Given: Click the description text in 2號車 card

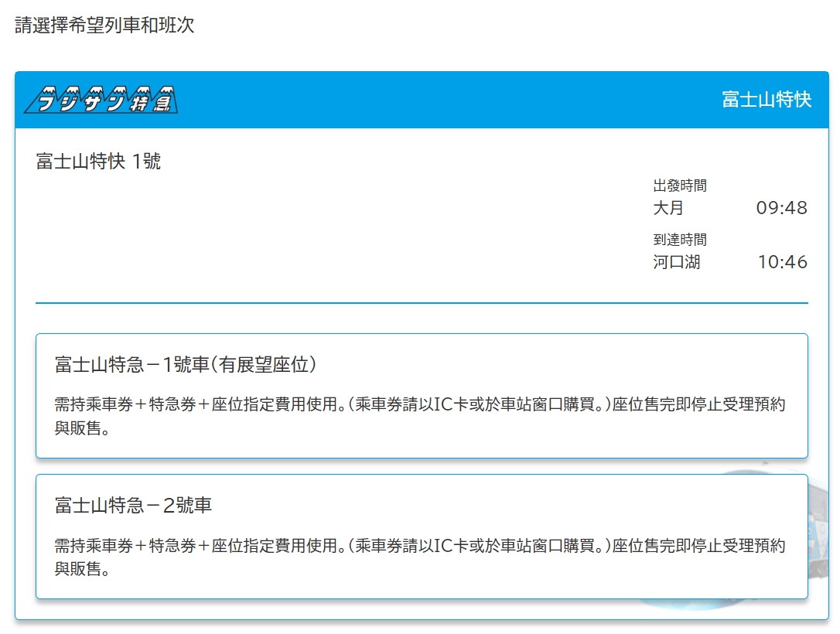Looking at the screenshot, I should [x=420, y=557].
